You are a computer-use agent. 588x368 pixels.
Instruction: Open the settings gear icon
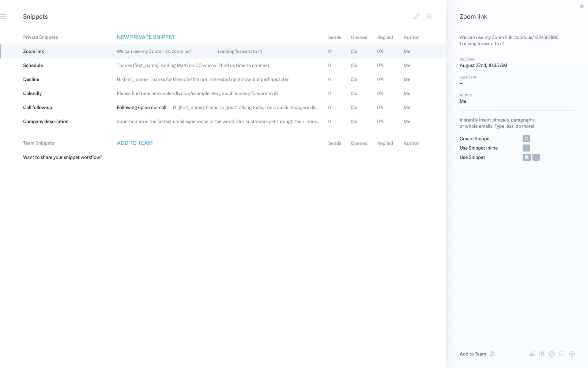[572, 354]
